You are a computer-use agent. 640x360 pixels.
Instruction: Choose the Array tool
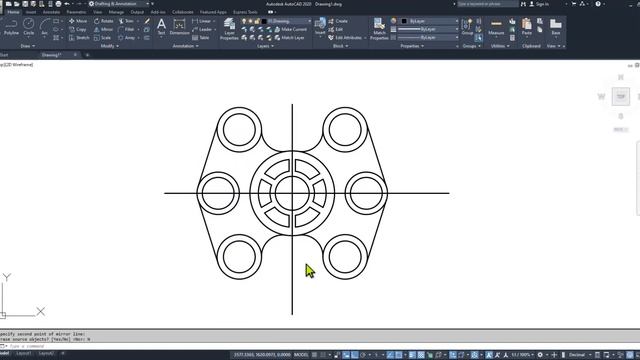tap(127, 38)
